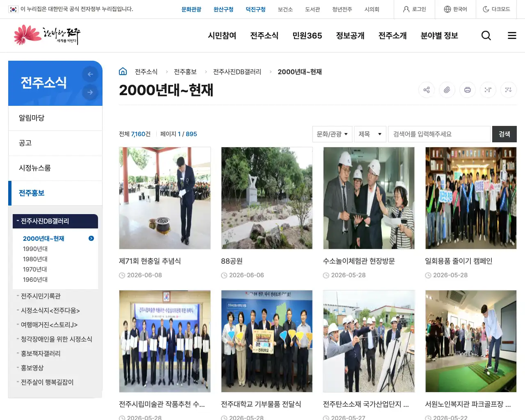Open 민원365 in the main navigation
This screenshot has width=525, height=420.
coord(307,36)
